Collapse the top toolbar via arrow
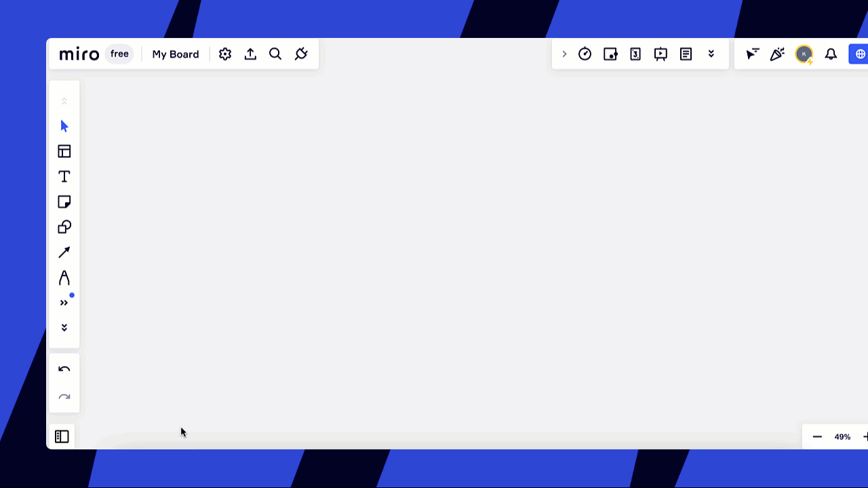868x488 pixels. click(x=565, y=54)
